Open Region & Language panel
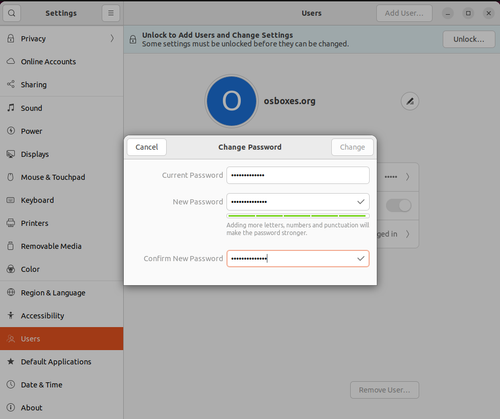The image size is (500, 419). [x=62, y=293]
